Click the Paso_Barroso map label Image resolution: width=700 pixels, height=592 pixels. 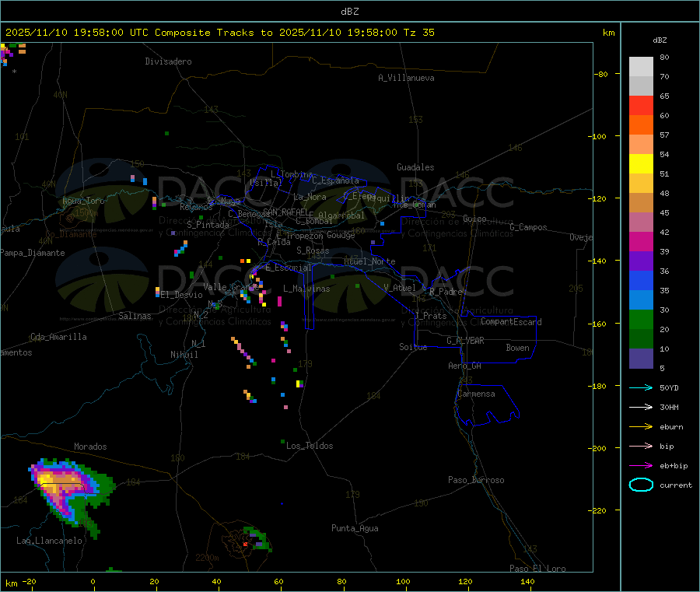pos(476,480)
